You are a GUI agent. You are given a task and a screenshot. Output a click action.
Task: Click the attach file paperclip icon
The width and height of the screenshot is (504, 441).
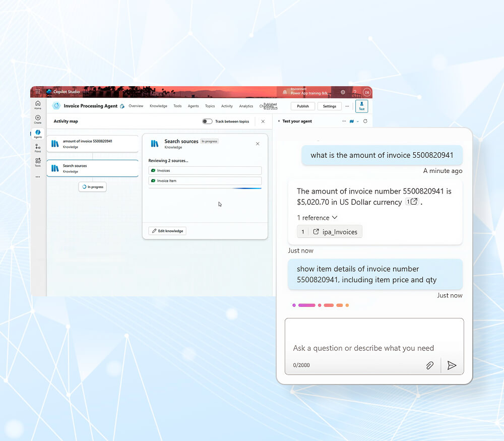point(429,365)
